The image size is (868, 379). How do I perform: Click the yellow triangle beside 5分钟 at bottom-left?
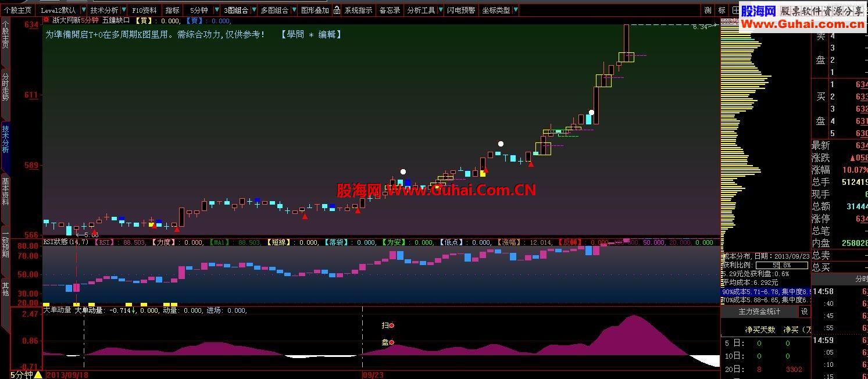(37, 375)
